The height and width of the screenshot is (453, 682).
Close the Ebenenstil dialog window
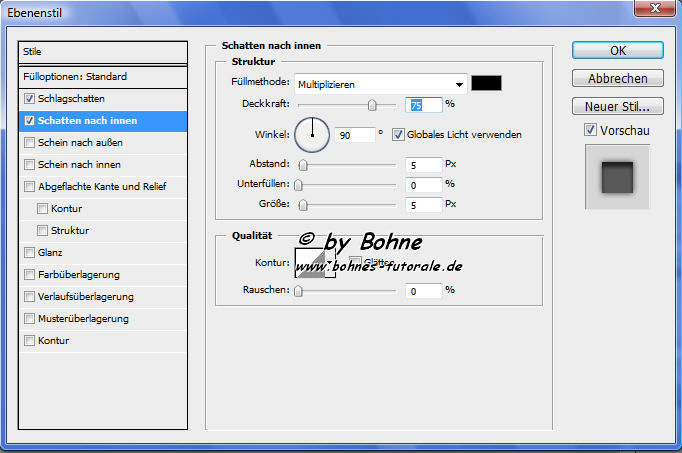[x=656, y=10]
